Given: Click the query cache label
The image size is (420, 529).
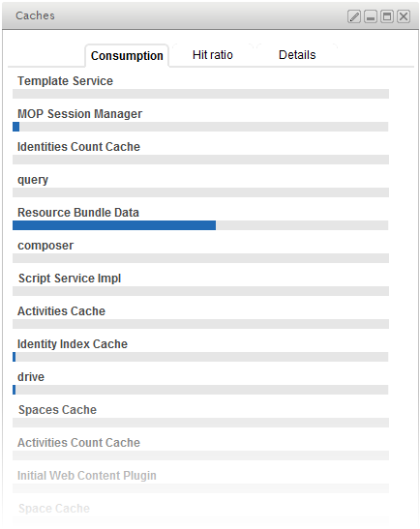Looking at the screenshot, I should [33, 180].
